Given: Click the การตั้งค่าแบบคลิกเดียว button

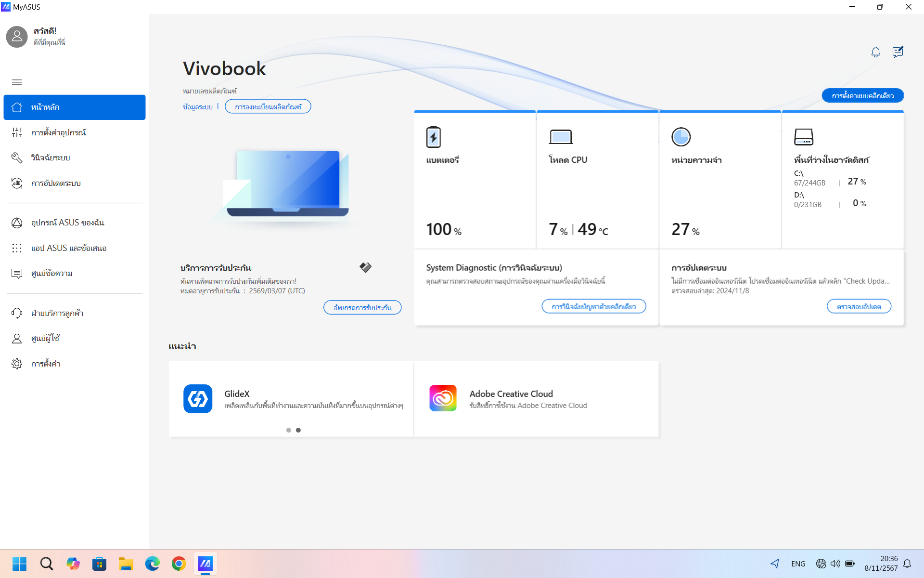Looking at the screenshot, I should pyautogui.click(x=862, y=96).
